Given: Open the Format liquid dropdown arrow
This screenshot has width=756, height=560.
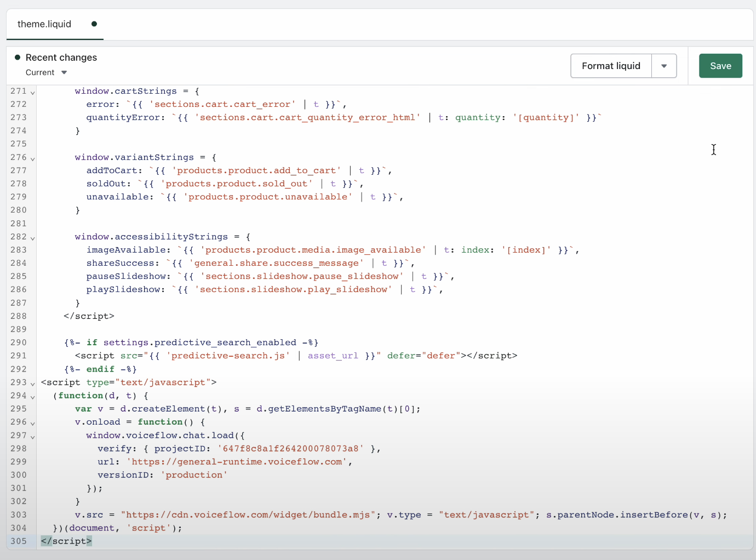Looking at the screenshot, I should click(x=664, y=66).
